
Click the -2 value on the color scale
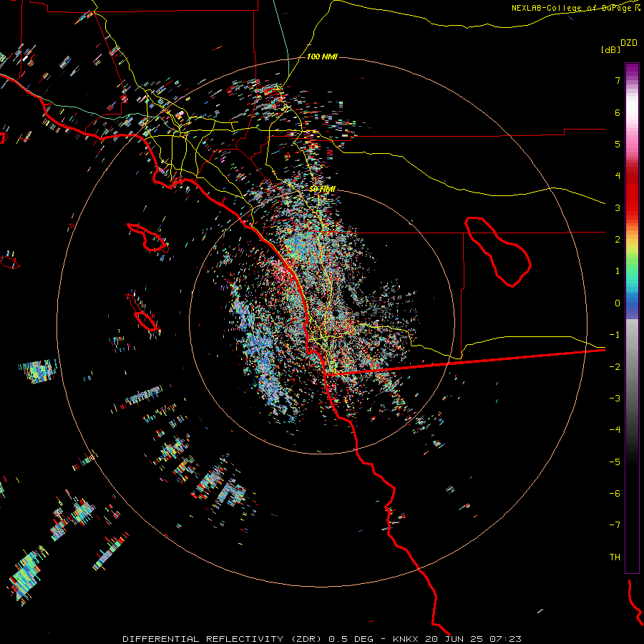coord(615,367)
